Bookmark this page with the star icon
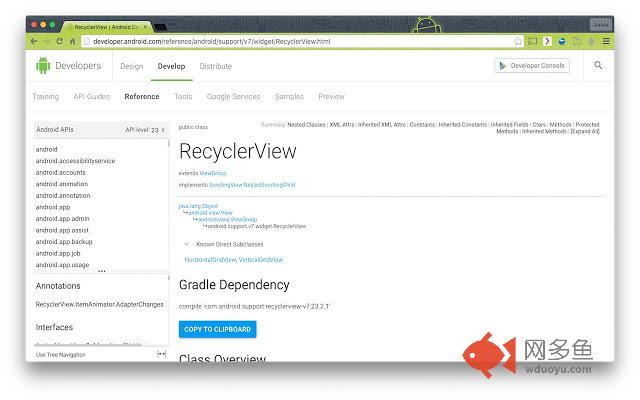The image size is (640, 400). 518,41
